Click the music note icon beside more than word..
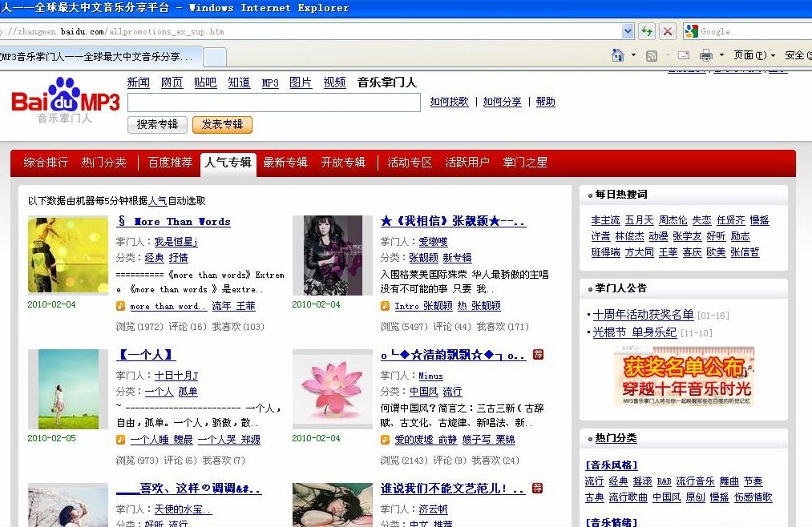Image resolution: width=812 pixels, height=527 pixels. coord(121,306)
